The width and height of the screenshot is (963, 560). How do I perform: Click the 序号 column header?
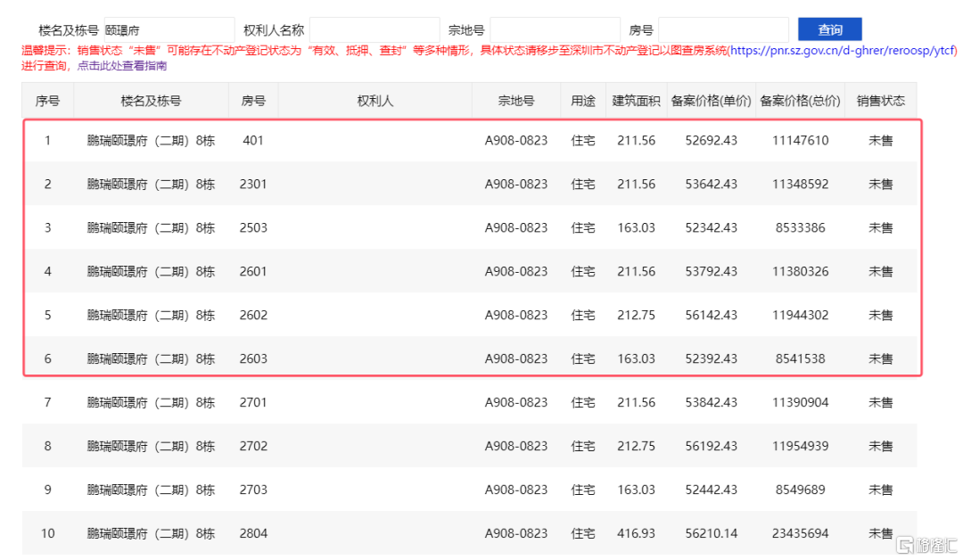click(x=47, y=101)
